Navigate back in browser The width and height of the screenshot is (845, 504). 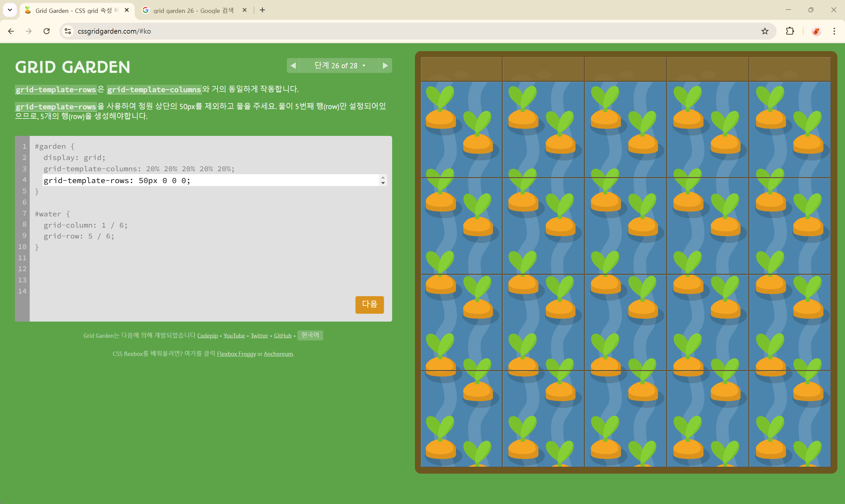(x=11, y=31)
